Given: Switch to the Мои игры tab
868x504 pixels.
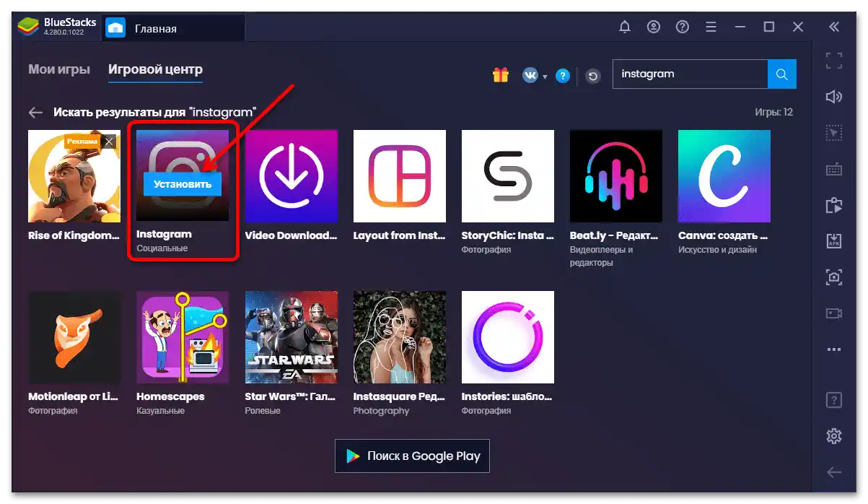Looking at the screenshot, I should click(59, 70).
